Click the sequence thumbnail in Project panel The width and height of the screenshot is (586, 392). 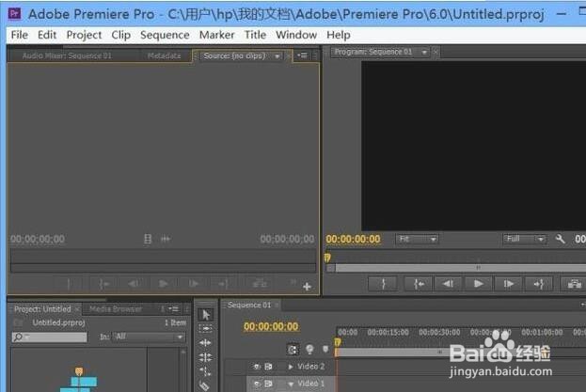coord(78,380)
